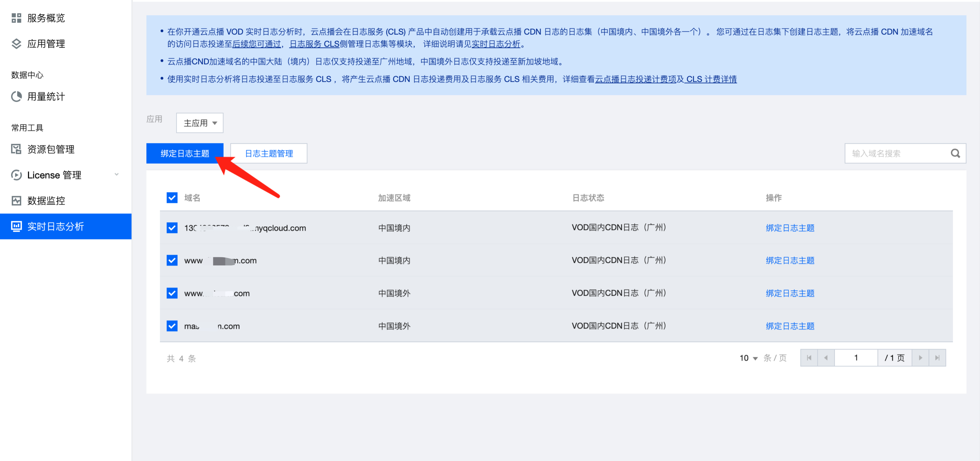Expand the License 管理 submenu chevron
The image size is (980, 461).
(x=116, y=174)
